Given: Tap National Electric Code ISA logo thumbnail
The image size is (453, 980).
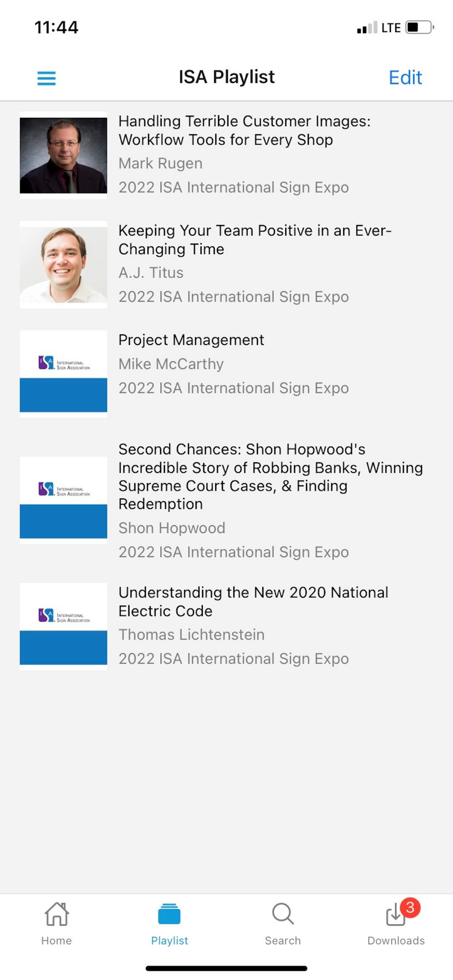Looking at the screenshot, I should 63,626.
